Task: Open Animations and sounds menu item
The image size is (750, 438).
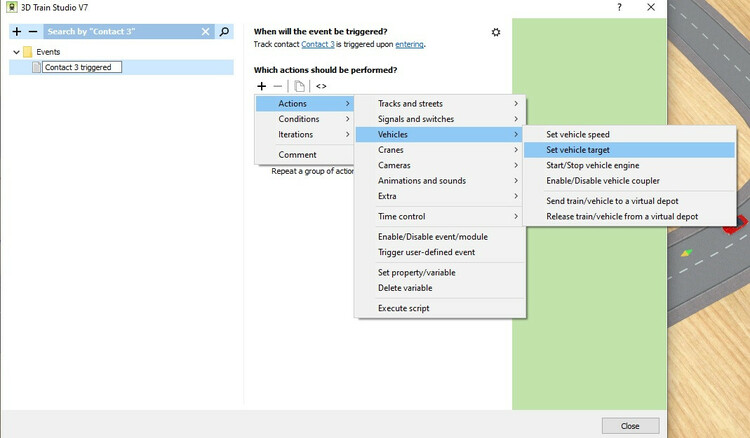Action: pyautogui.click(x=440, y=180)
